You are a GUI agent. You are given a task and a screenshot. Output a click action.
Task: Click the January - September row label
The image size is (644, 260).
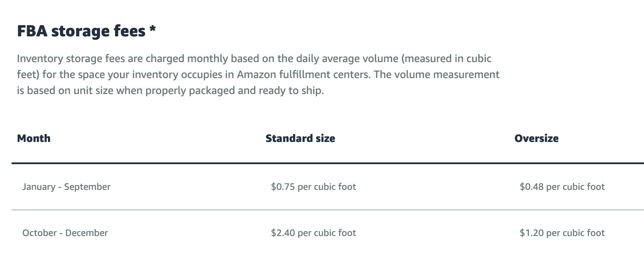tap(66, 187)
